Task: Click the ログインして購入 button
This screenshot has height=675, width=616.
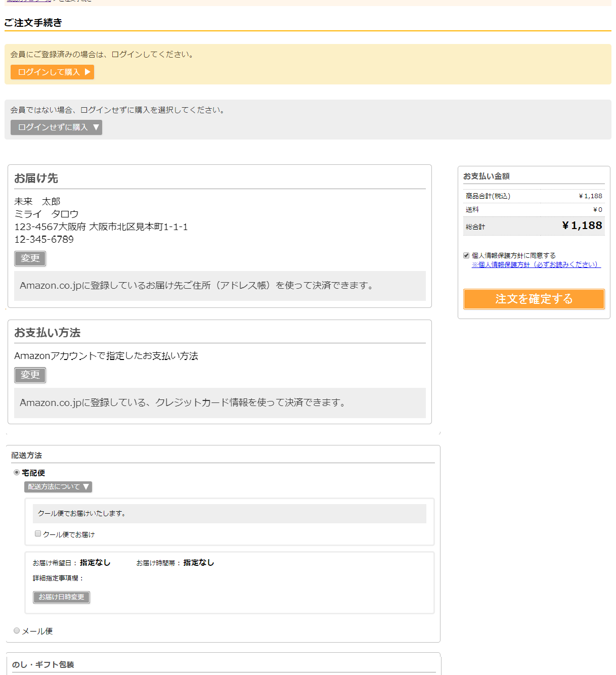Action: coord(52,72)
